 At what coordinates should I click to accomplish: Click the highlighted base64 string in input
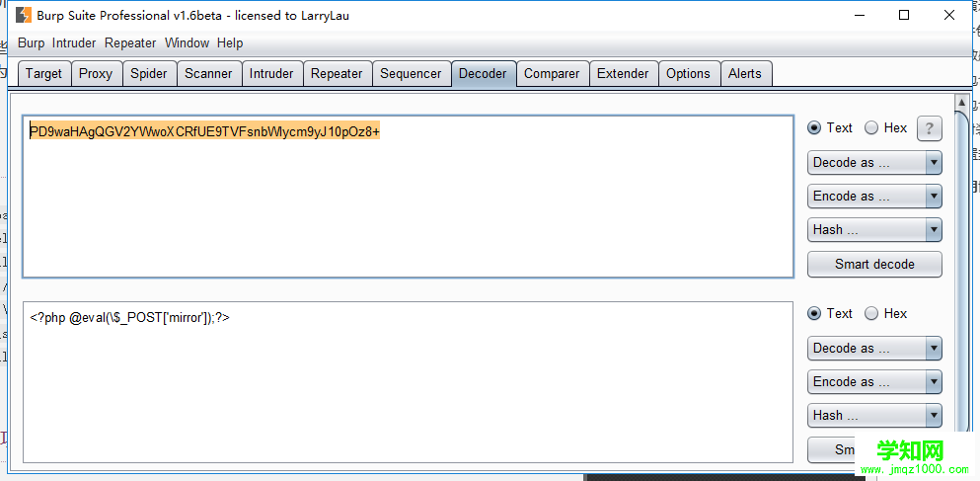click(205, 131)
